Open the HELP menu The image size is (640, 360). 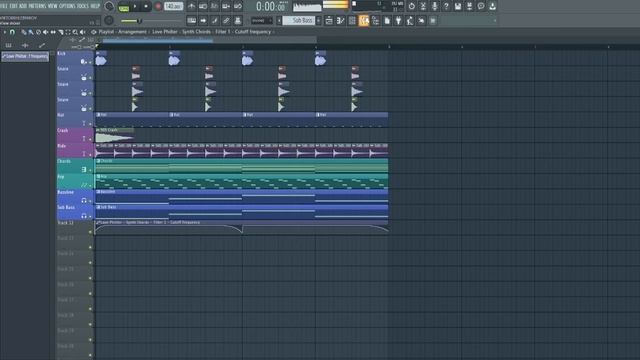[95, 6]
